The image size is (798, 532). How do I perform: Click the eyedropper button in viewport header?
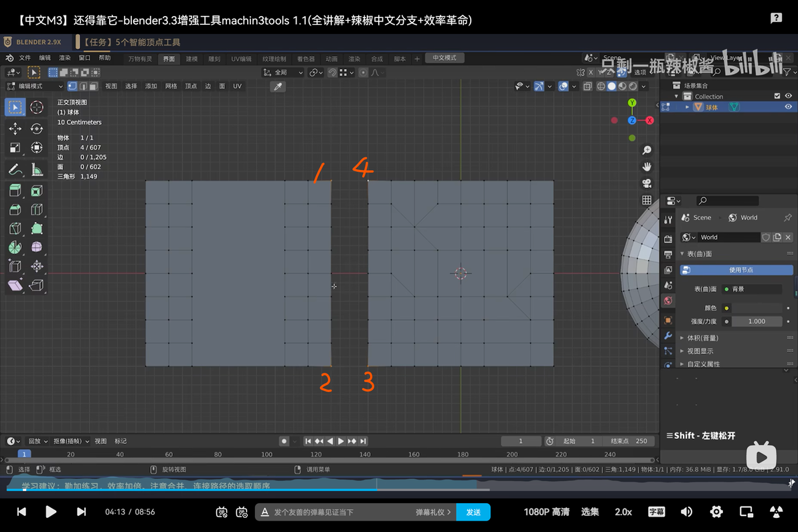(278, 86)
